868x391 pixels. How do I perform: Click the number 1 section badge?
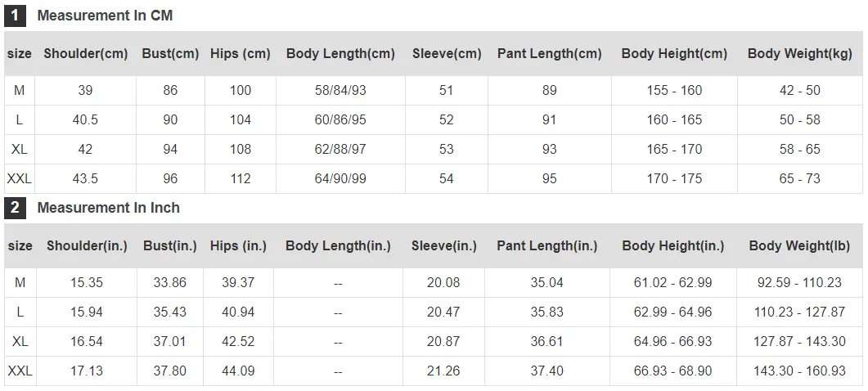point(15,16)
